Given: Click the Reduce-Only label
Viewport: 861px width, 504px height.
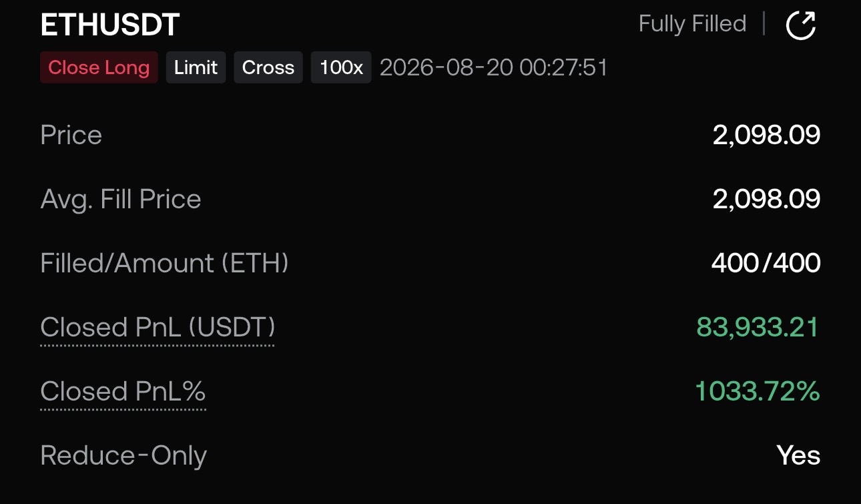Looking at the screenshot, I should [x=123, y=455].
